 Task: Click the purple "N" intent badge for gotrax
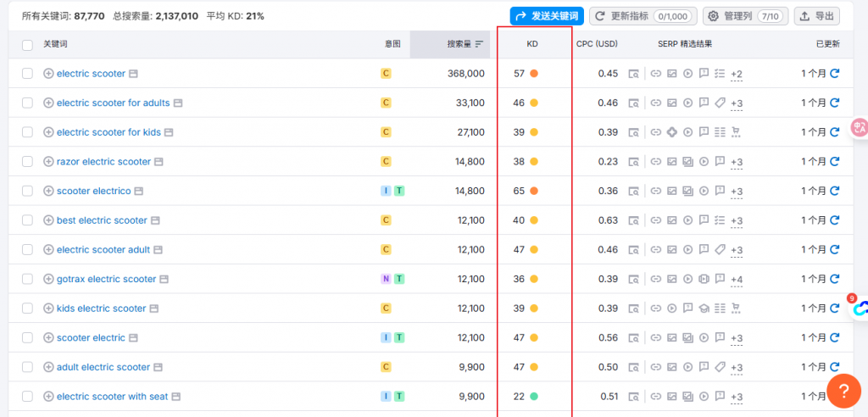pos(386,279)
